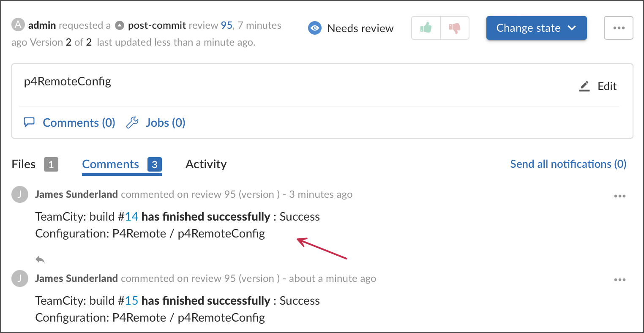Reply to James Sunderland's first comment via arrow icon
Image resolution: width=644 pixels, height=333 pixels.
click(40, 259)
